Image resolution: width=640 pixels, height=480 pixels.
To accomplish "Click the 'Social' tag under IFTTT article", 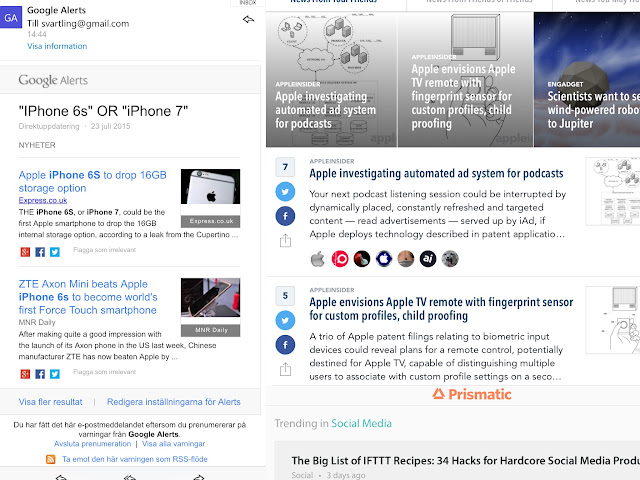I will (x=302, y=476).
